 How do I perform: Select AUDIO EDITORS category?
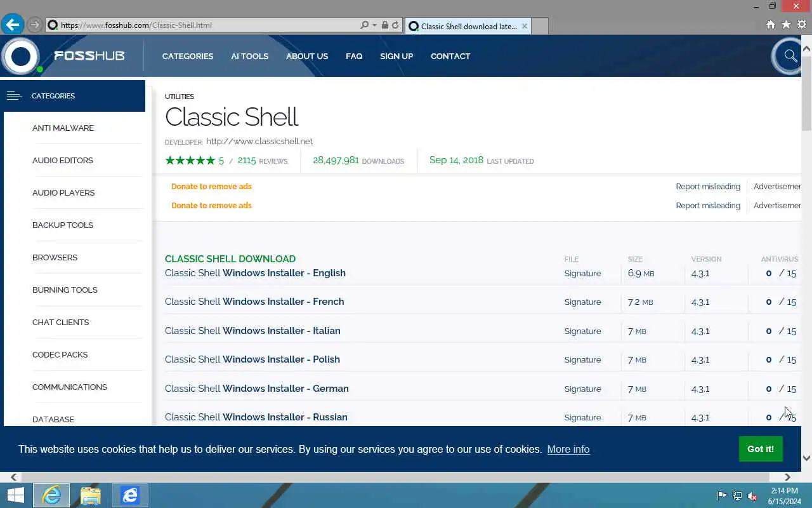pyautogui.click(x=63, y=161)
